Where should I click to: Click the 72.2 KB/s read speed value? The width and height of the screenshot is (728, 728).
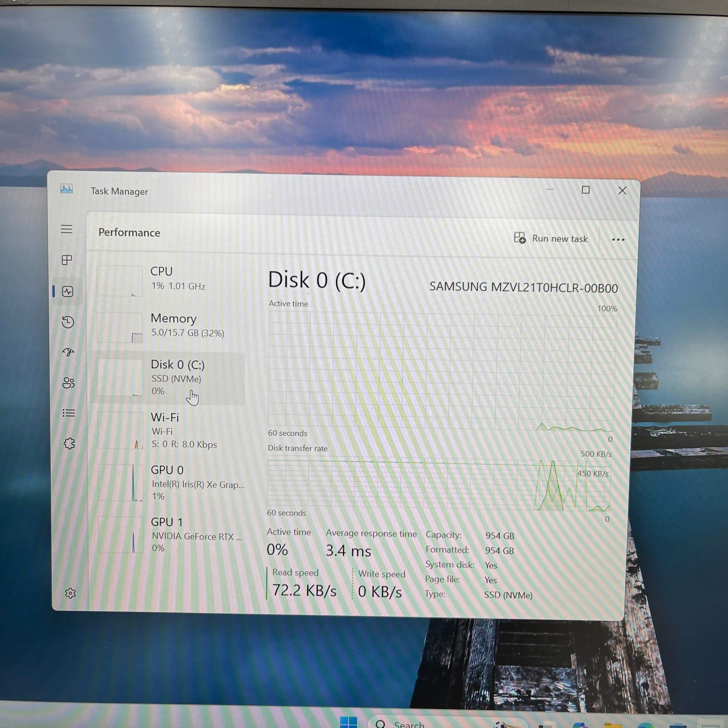[304, 591]
